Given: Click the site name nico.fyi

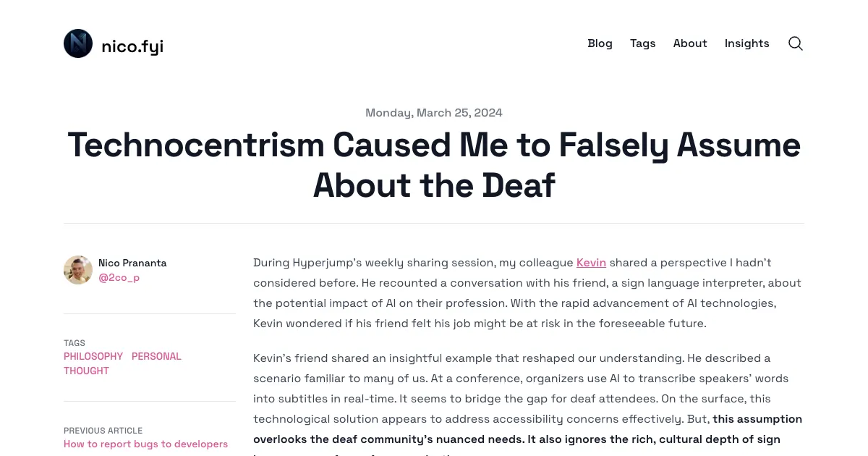Looking at the screenshot, I should [x=132, y=46].
